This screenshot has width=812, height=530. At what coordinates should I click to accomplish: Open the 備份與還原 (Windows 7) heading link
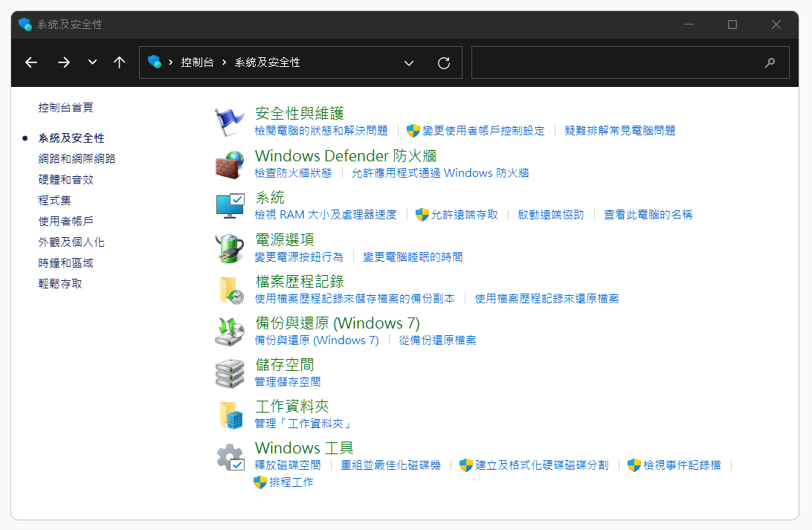click(337, 323)
